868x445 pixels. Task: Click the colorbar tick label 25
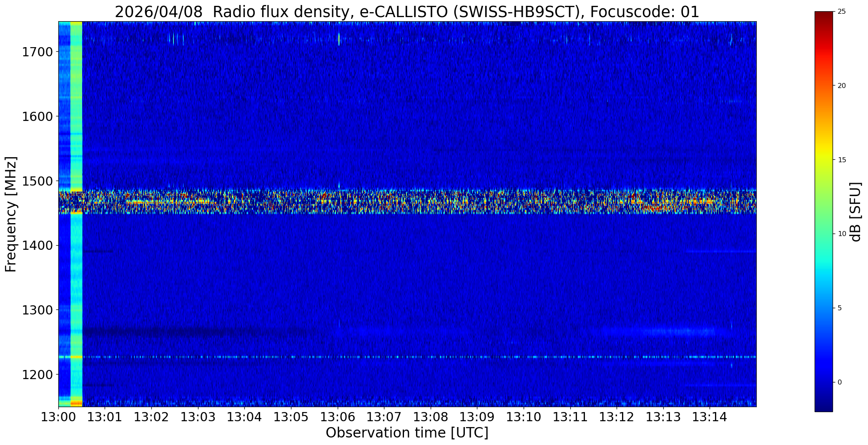tap(842, 12)
